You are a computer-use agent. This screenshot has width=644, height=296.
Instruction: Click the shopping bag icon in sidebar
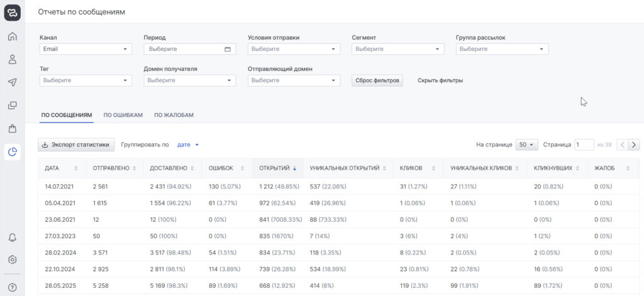(12, 128)
